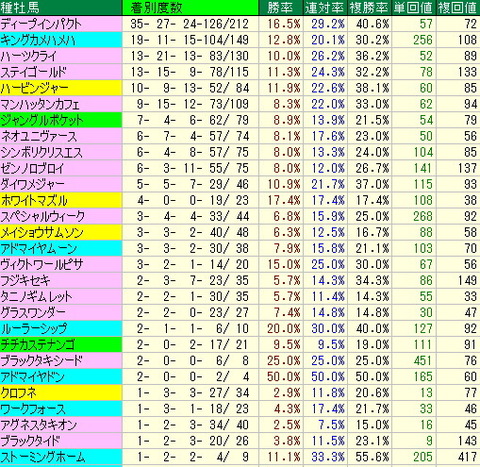
Task: Select the アグネスタキオン sire name cell
Action: [x=61, y=425]
